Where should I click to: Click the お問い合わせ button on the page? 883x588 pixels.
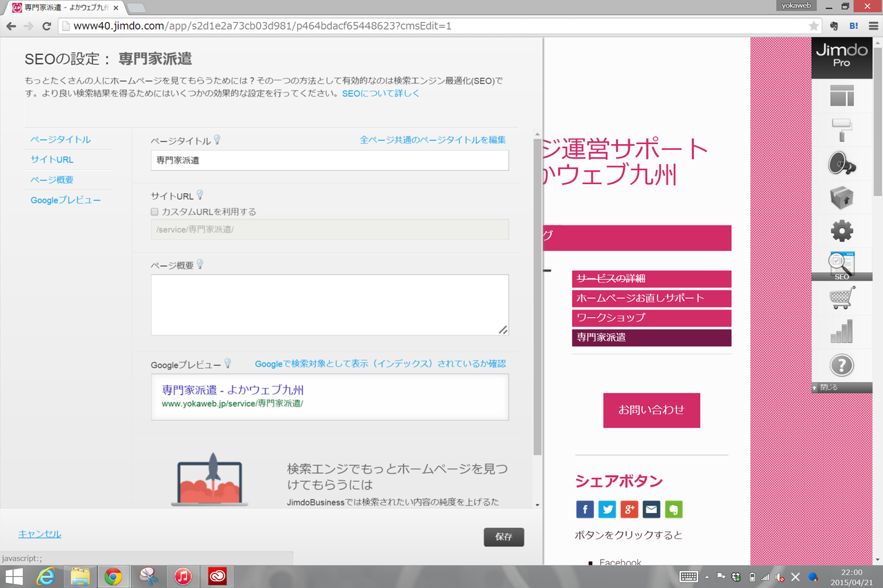tap(652, 410)
